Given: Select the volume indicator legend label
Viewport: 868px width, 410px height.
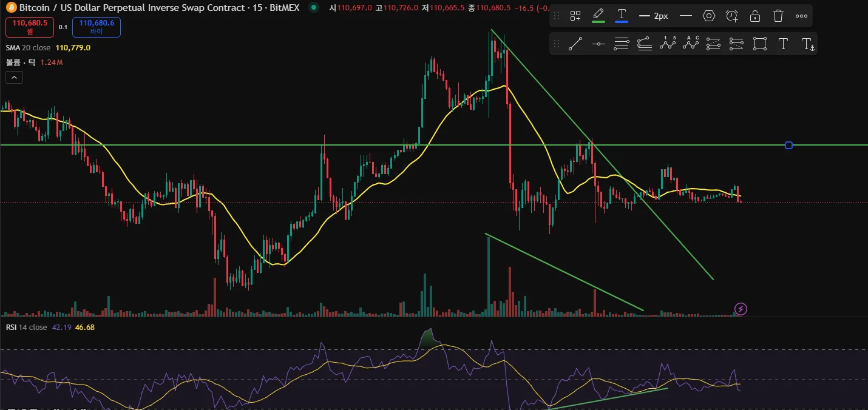Looking at the screenshot, I should [21, 62].
